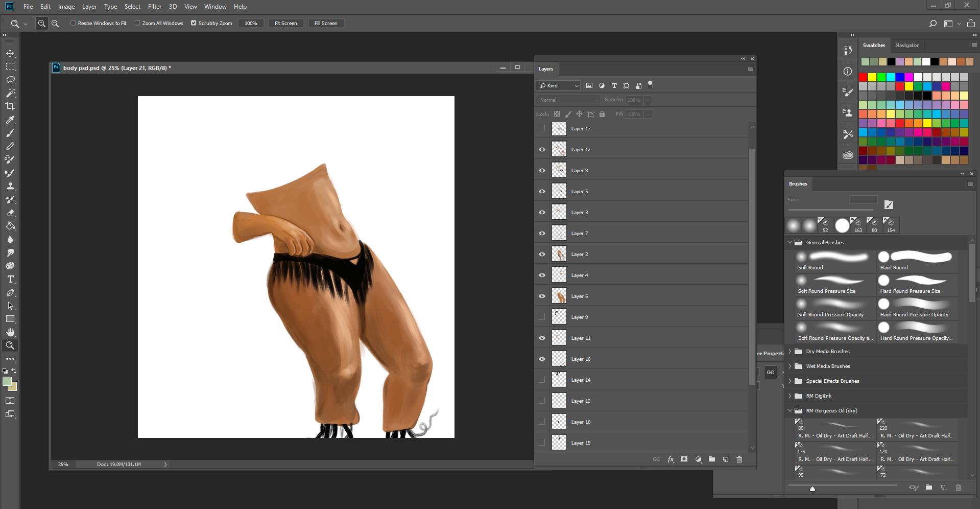Collapse the General Brushes folder
980x509 pixels.
pyautogui.click(x=790, y=242)
